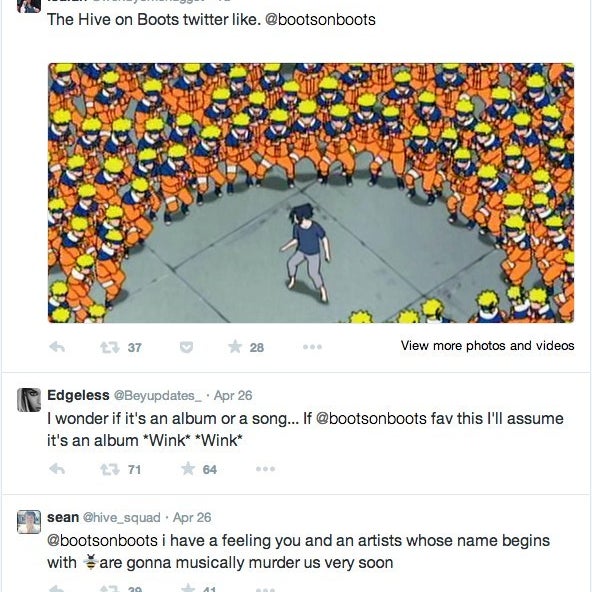592x592 pixels.
Task: Save Naruto tweet to Pocket
Action: click(186, 347)
